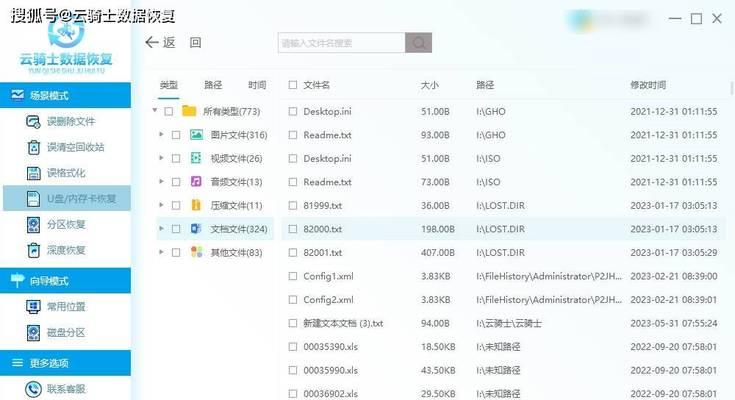Check the 视频文件(26) checkbox
735x400 pixels.
pos(176,158)
